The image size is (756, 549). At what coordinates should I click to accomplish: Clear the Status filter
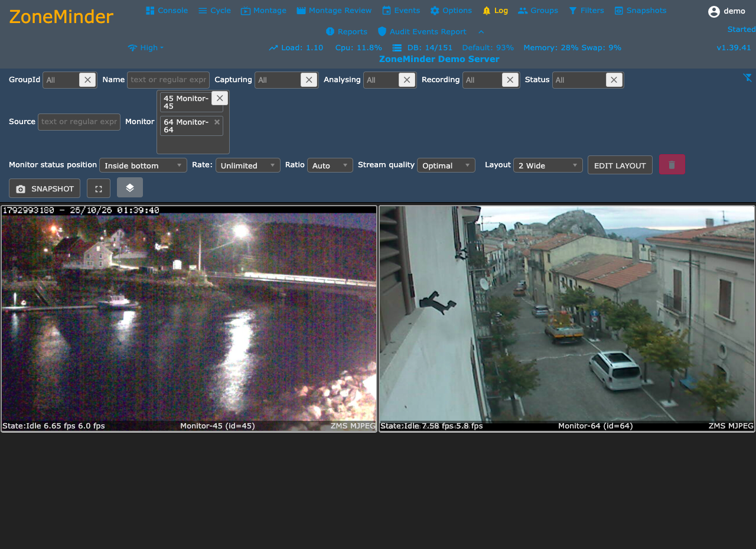(x=614, y=80)
